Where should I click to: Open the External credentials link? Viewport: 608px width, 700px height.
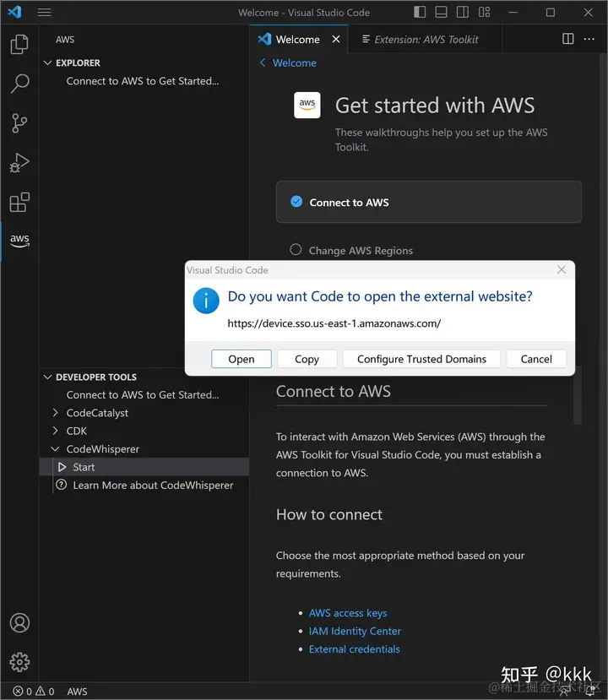click(355, 649)
